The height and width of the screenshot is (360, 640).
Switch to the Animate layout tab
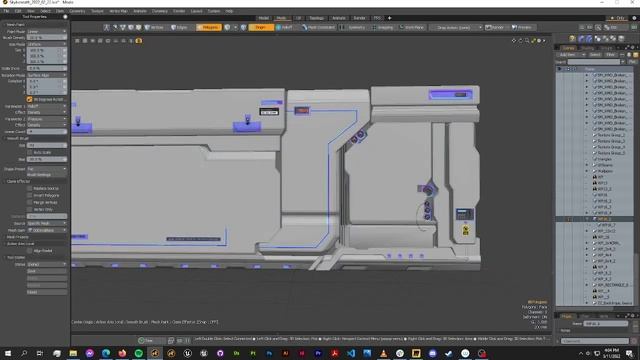point(338,18)
